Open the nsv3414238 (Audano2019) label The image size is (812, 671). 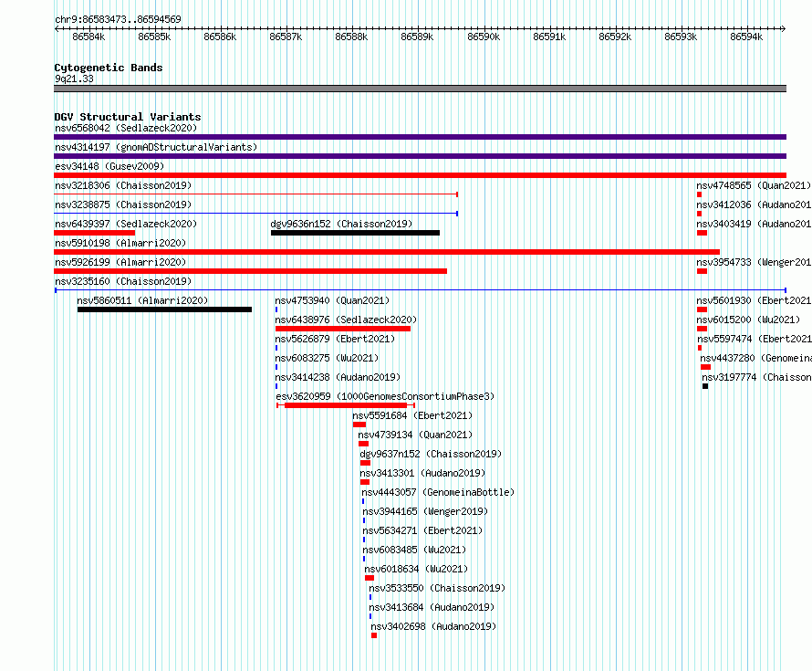[338, 377]
